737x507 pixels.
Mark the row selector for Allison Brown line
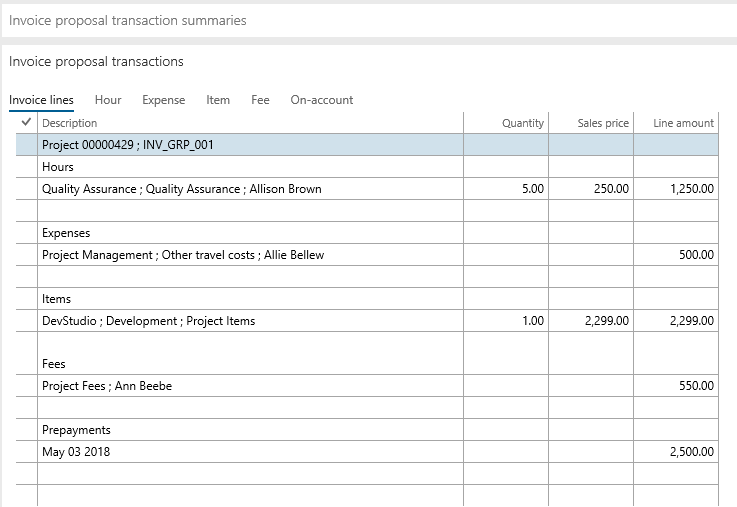click(x=26, y=189)
